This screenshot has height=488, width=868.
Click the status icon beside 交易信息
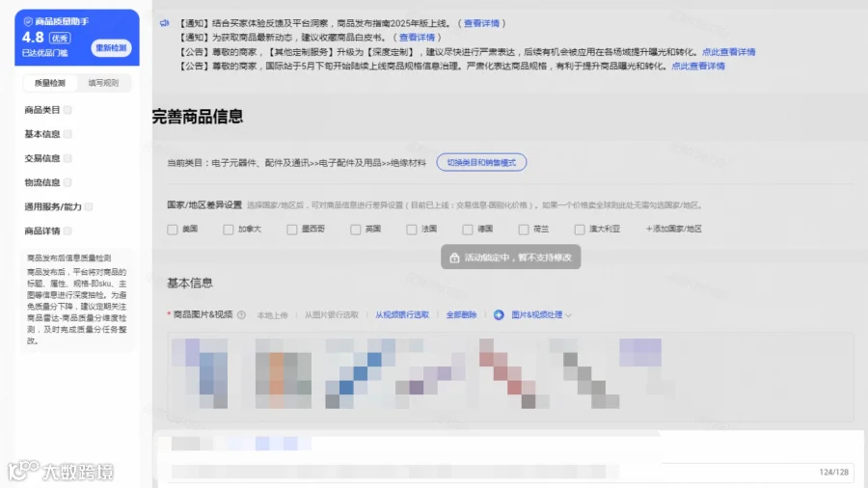coord(68,158)
